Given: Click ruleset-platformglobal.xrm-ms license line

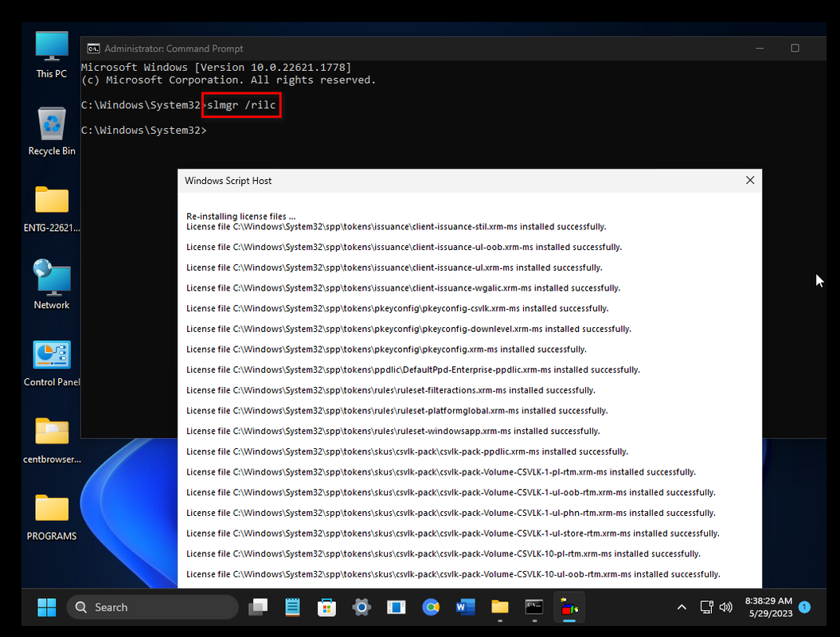Looking at the screenshot, I should (397, 410).
